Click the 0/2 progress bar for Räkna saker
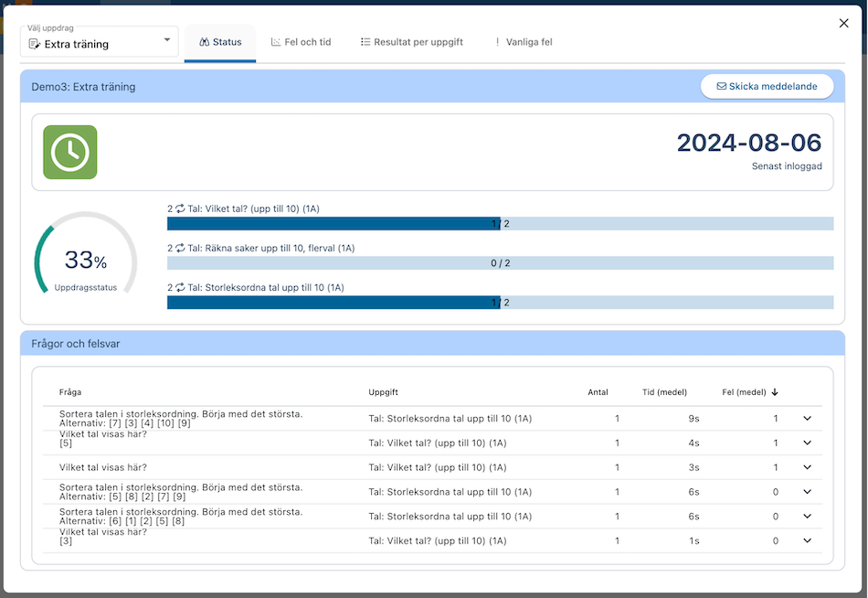 coord(501,263)
